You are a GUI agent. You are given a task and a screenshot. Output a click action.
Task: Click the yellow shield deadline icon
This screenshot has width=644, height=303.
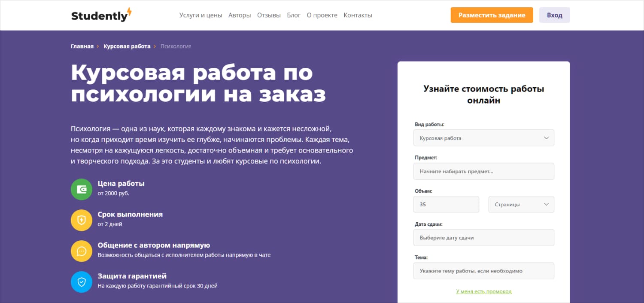tap(82, 220)
